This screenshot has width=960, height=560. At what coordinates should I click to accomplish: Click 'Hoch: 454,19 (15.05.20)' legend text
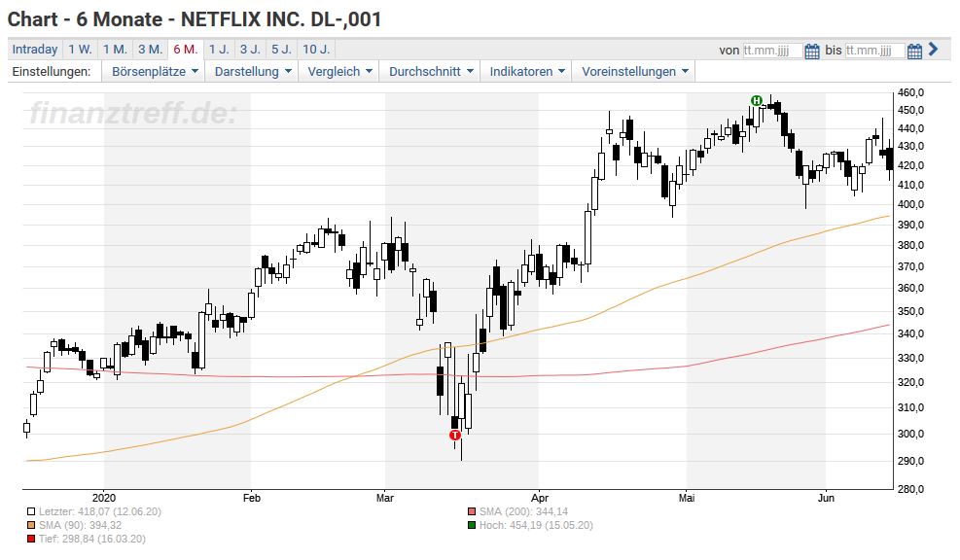[536, 525]
